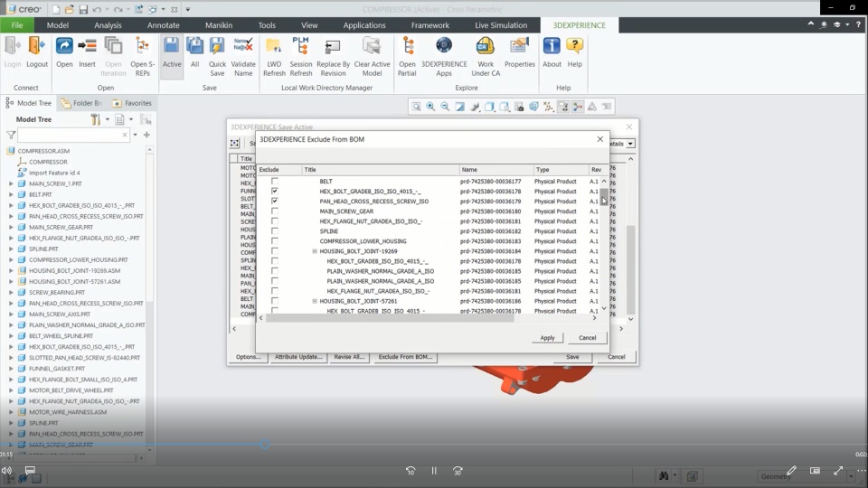Collapse HOUSING_BOLT_JOINT-57261 in BOM list

coord(315,301)
